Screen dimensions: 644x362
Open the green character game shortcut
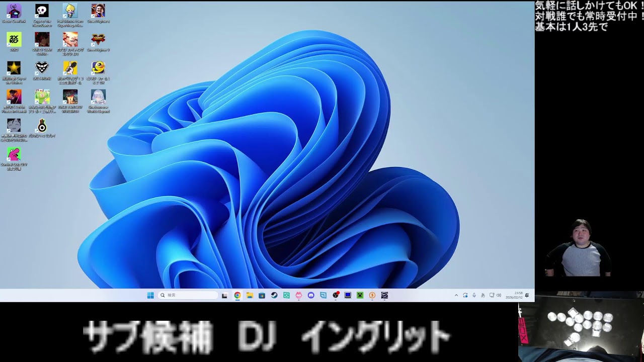tap(42, 101)
